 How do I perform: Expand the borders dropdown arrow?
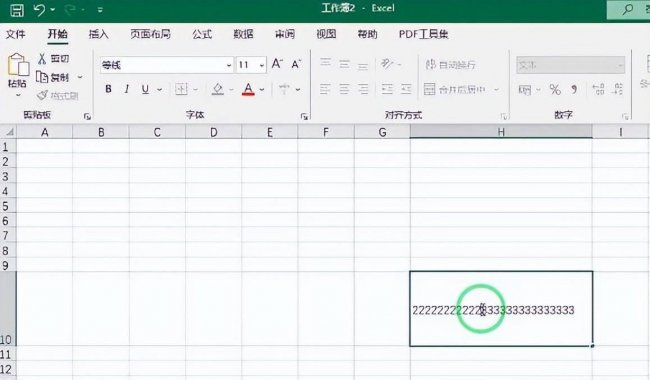[196, 89]
